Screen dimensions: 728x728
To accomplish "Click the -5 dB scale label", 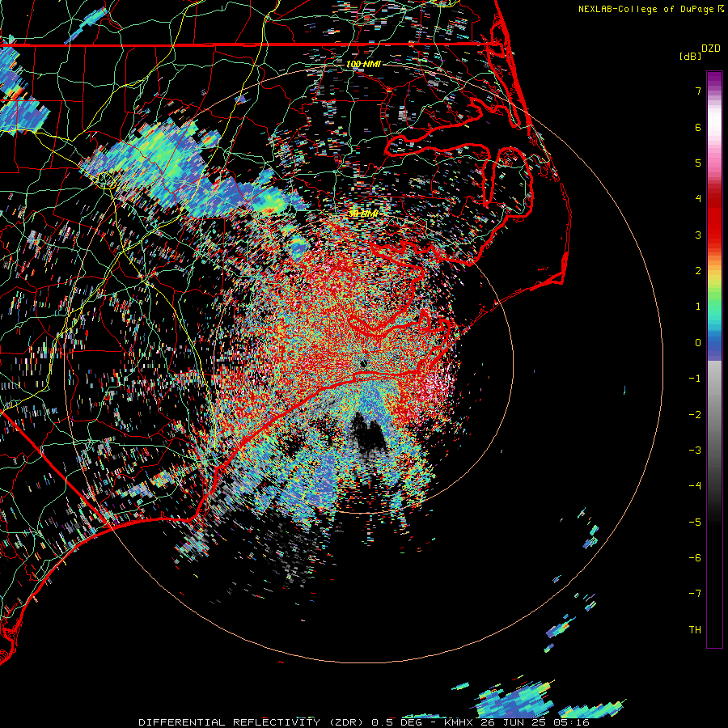I will point(695,523).
